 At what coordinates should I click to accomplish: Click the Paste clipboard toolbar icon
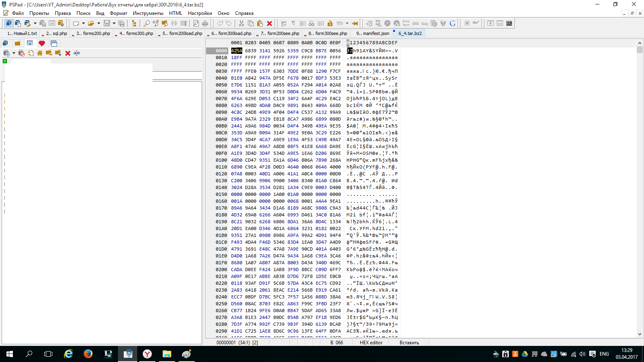click(260, 23)
